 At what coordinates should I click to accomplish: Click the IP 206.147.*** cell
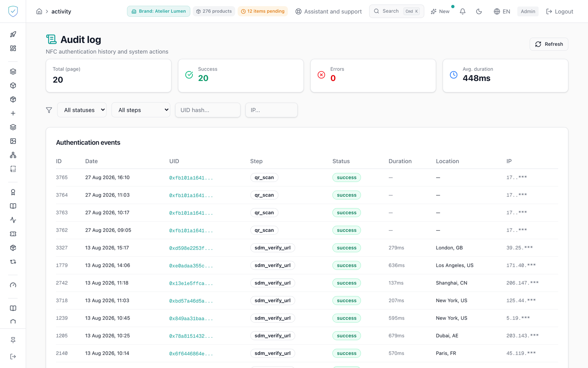[x=523, y=283]
